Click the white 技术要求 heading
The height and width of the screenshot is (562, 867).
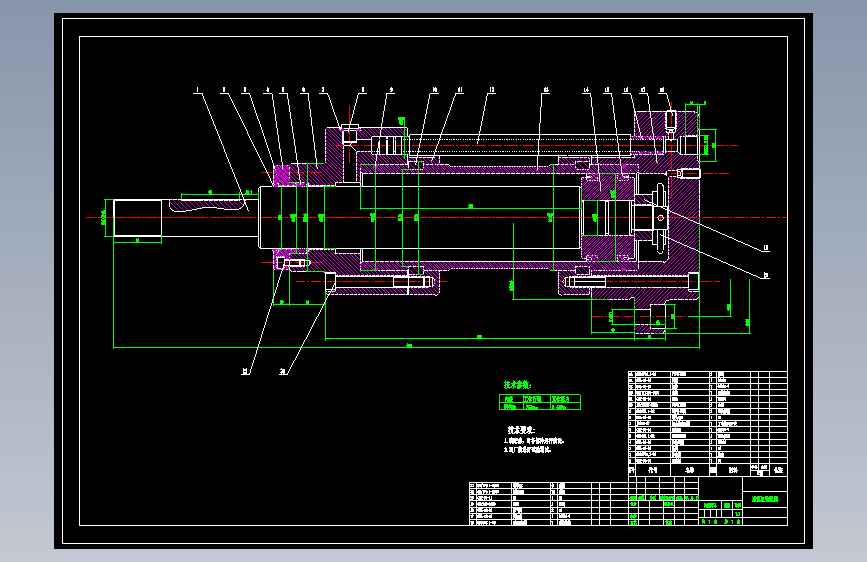[521, 430]
